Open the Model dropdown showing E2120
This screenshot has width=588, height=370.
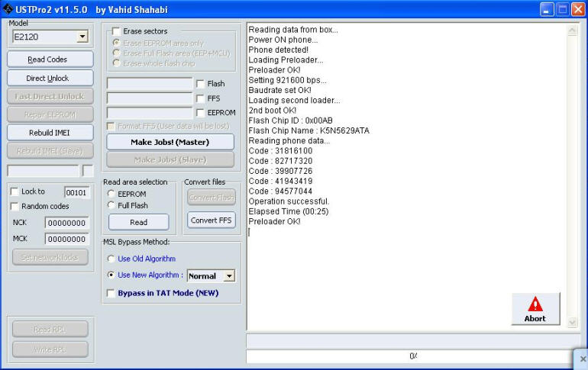point(82,37)
